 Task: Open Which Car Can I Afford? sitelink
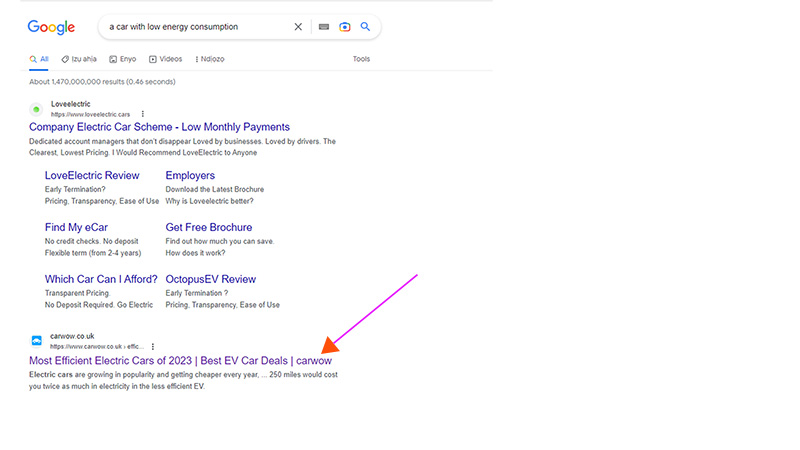pos(101,280)
